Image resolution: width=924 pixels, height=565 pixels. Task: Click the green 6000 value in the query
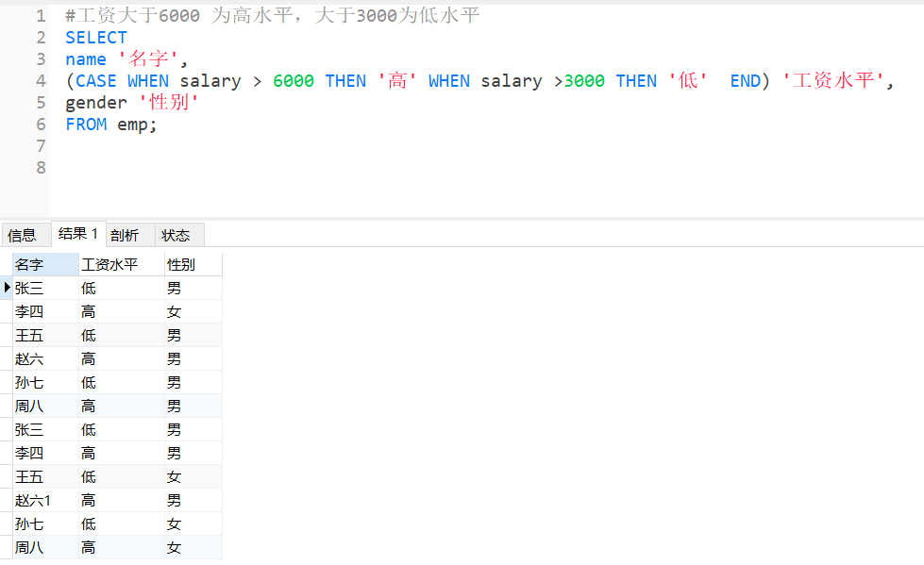tap(294, 81)
